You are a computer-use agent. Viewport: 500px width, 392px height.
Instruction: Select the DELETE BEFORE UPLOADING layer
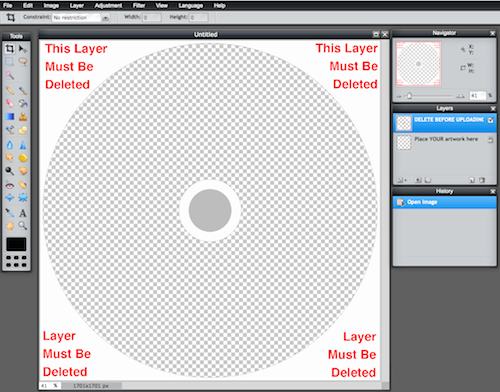tap(445, 123)
